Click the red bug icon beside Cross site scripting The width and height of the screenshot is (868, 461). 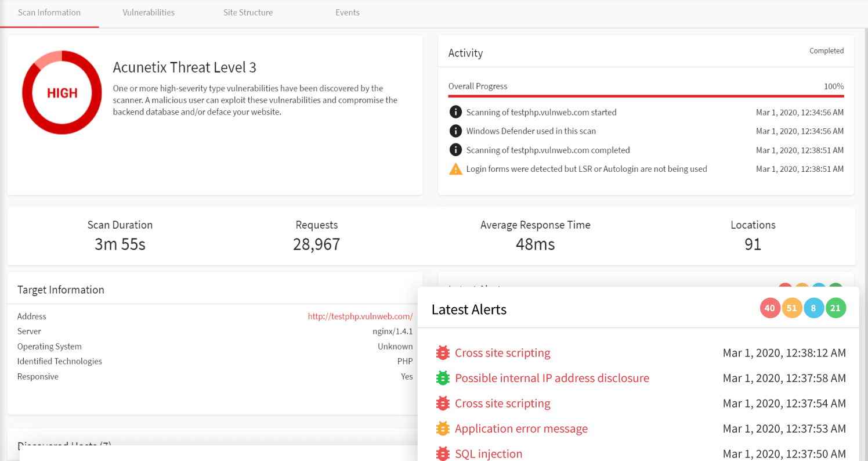click(442, 352)
